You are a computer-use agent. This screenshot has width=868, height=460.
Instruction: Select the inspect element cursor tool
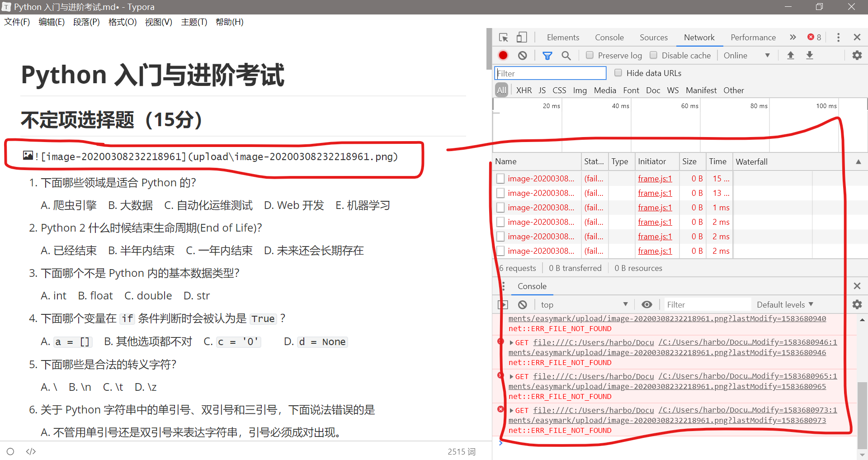[x=503, y=38]
